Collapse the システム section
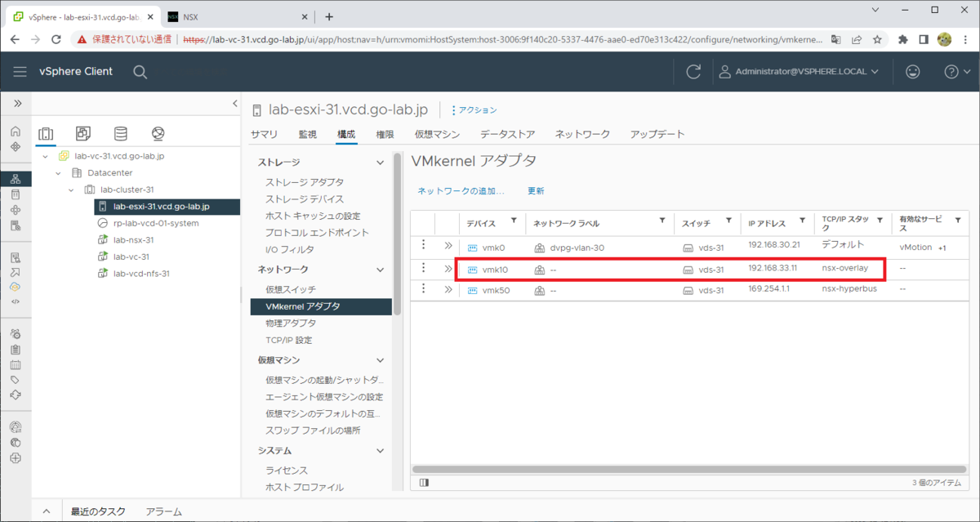Screen dimensions: 980x522 [380, 451]
